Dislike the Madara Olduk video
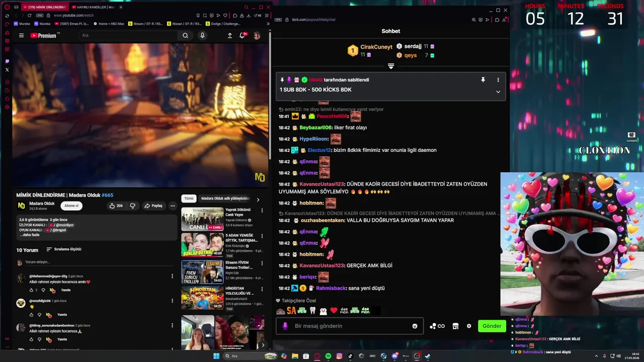644x362 pixels. pos(133,206)
